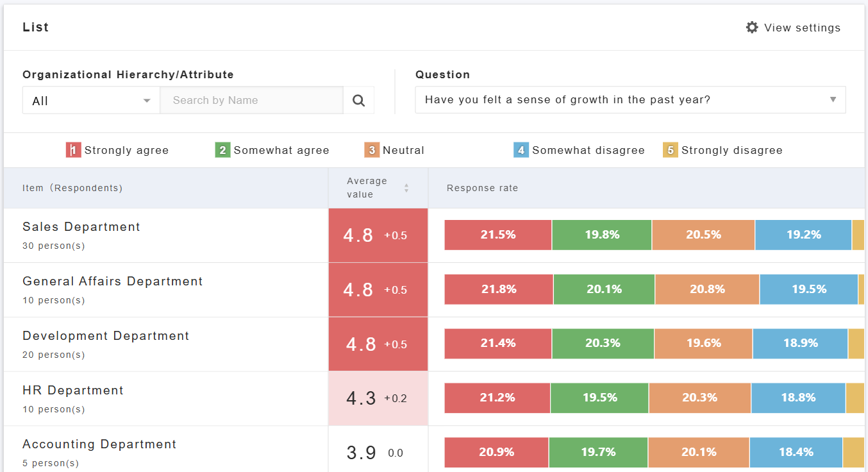The image size is (868, 472).
Task: Open the General Affairs Department item
Action: (113, 282)
